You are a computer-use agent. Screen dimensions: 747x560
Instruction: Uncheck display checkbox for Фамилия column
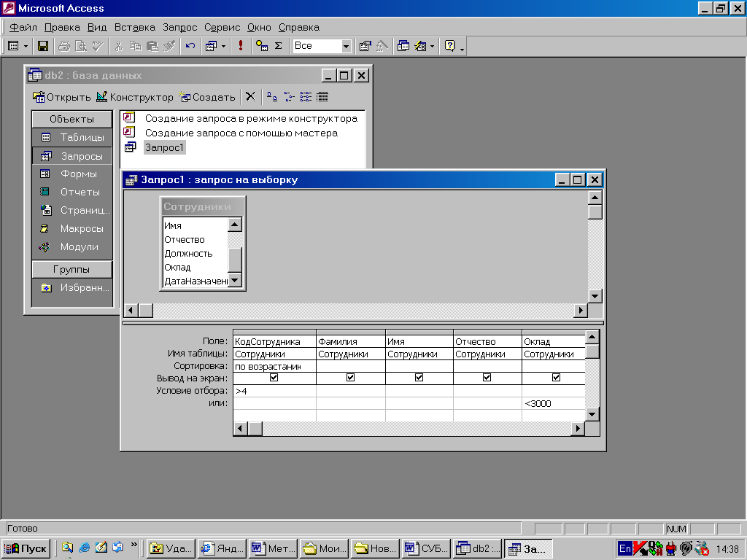[x=351, y=378]
